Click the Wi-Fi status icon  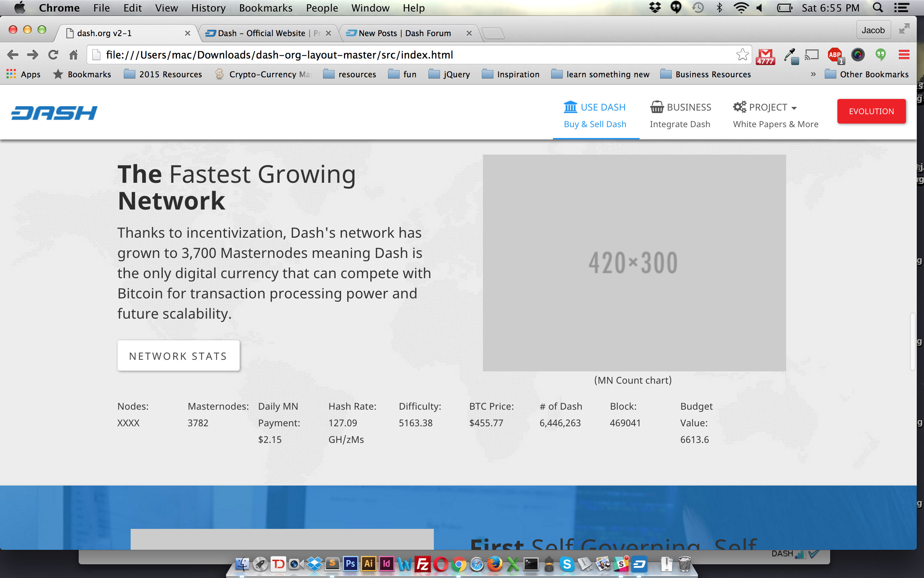pyautogui.click(x=741, y=8)
